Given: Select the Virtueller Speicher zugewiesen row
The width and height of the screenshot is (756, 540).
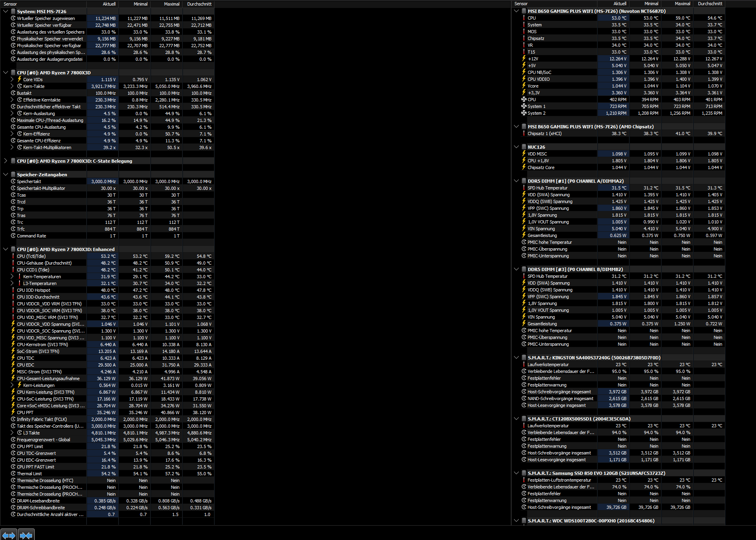Looking at the screenshot, I should 107,18.
